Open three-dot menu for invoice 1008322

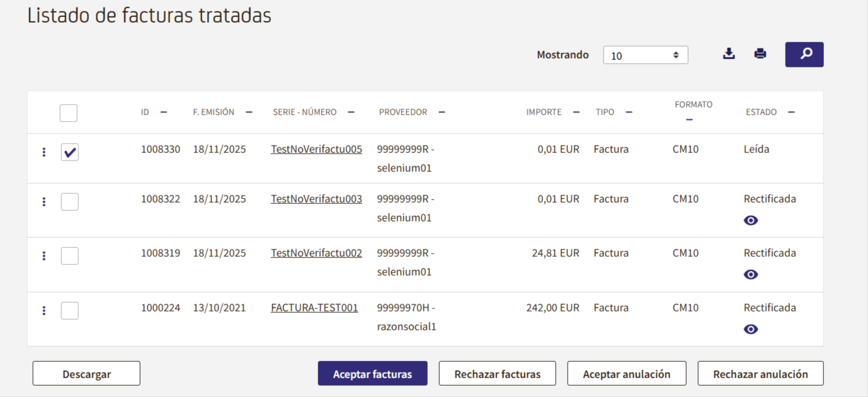44,202
